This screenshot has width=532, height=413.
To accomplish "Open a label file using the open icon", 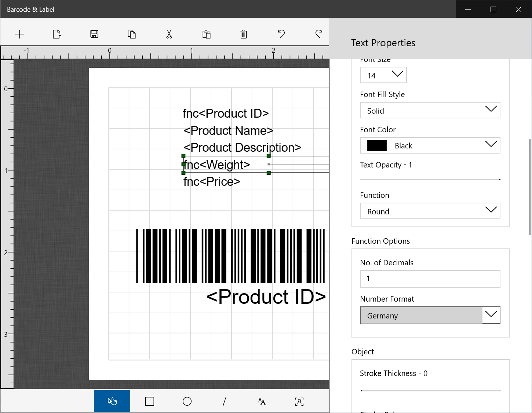I will pos(57,34).
